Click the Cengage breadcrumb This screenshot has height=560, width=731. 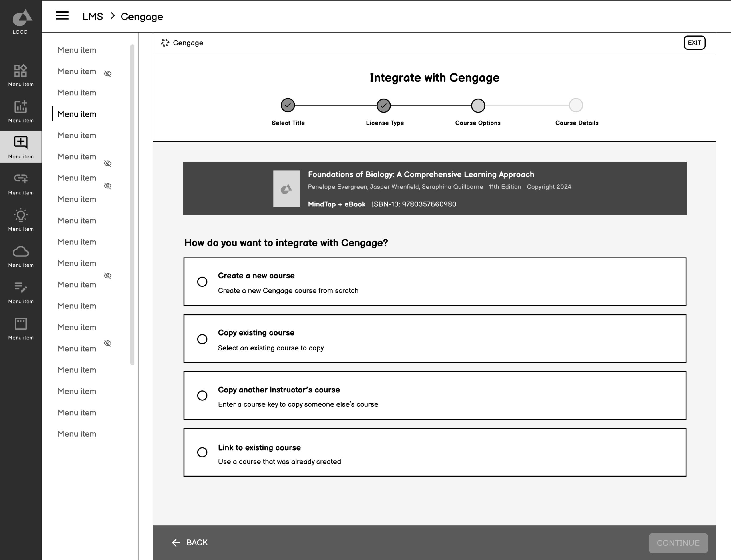(142, 17)
